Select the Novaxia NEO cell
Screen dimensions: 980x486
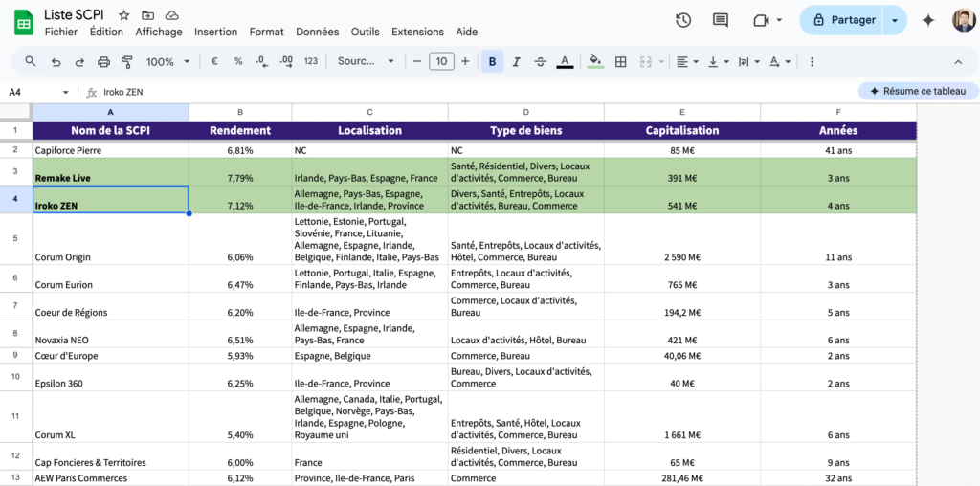pos(111,334)
